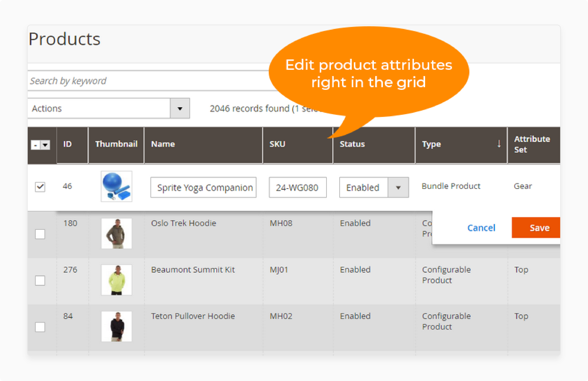Click SKU MJ01 cell
The height and width of the screenshot is (381, 588).
click(x=279, y=269)
